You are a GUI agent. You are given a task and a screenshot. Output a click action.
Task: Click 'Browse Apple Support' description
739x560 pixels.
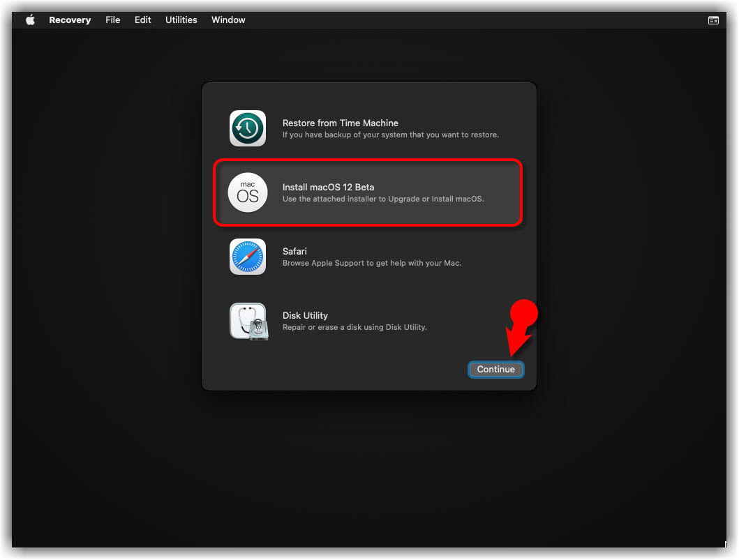coord(372,263)
